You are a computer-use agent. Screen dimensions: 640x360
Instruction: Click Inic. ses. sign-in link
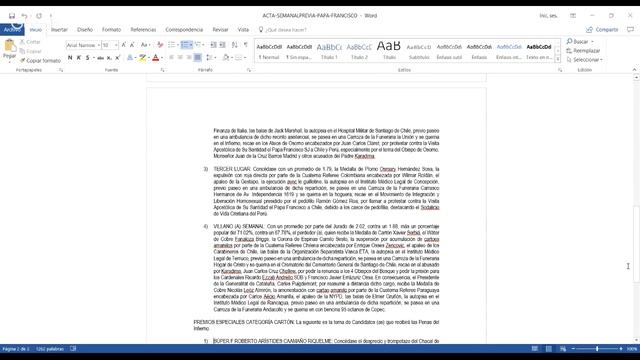[549, 16]
